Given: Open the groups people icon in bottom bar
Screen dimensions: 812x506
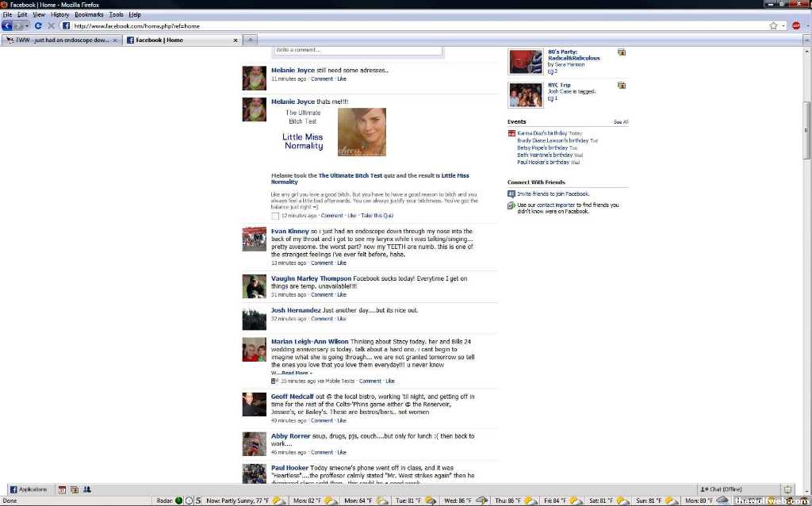Looking at the screenshot, I should point(87,489).
